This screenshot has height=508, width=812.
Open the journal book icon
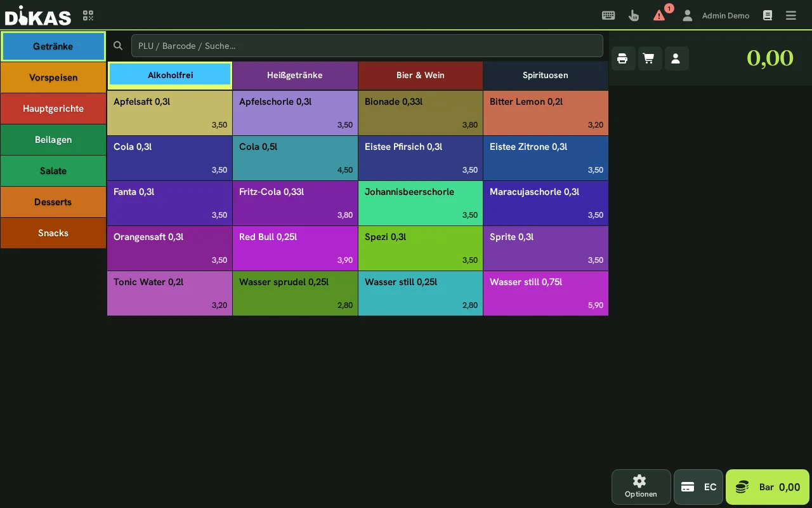click(768, 16)
